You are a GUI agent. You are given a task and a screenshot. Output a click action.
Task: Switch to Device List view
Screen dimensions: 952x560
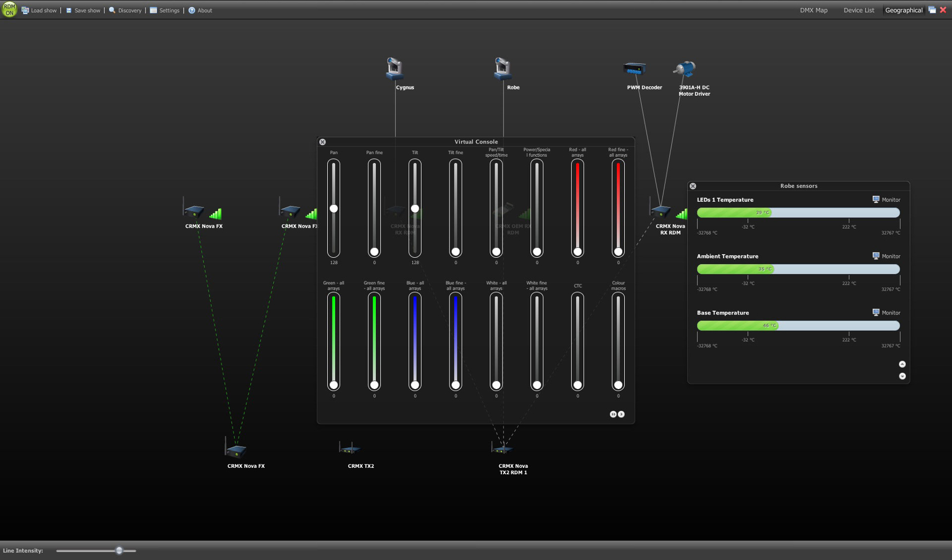coord(859,10)
